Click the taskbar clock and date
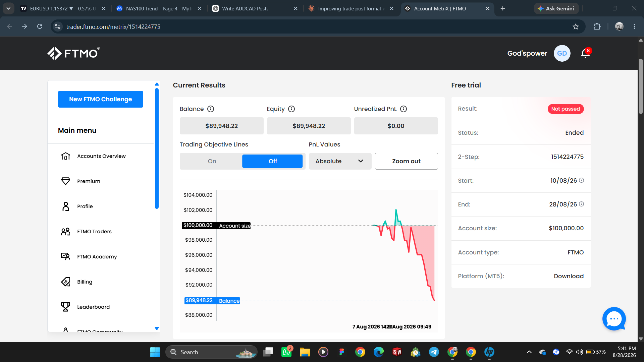 coord(624,352)
